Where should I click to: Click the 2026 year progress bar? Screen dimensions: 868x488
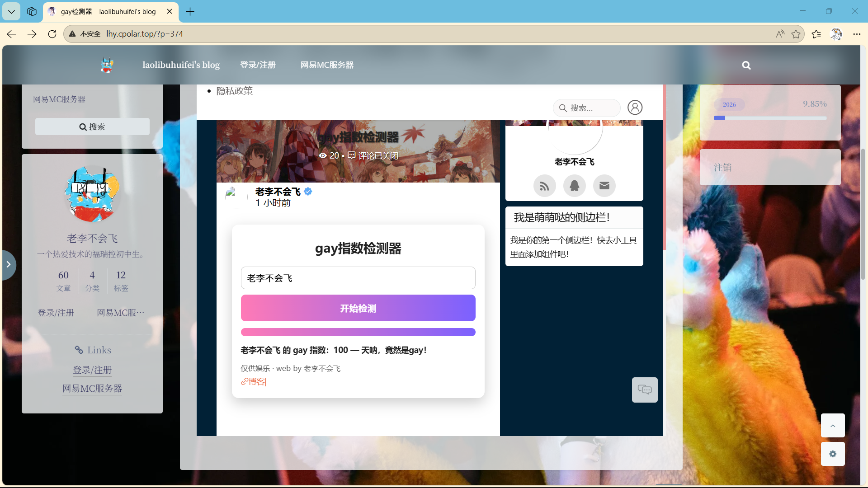tap(770, 118)
